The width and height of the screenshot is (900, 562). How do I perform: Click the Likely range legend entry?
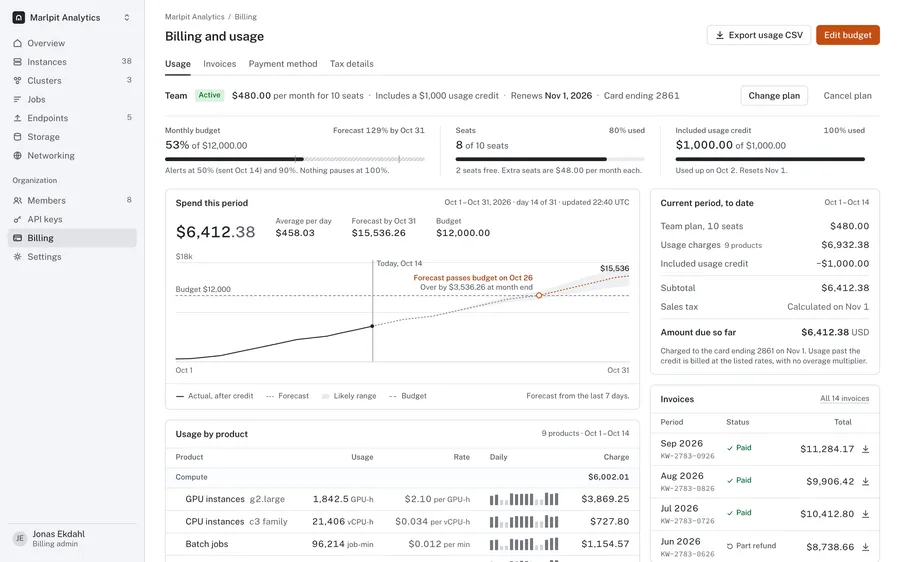349,396
